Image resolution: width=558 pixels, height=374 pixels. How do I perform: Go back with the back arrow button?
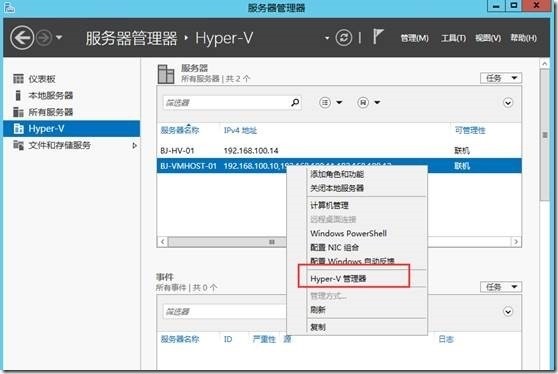(x=22, y=37)
